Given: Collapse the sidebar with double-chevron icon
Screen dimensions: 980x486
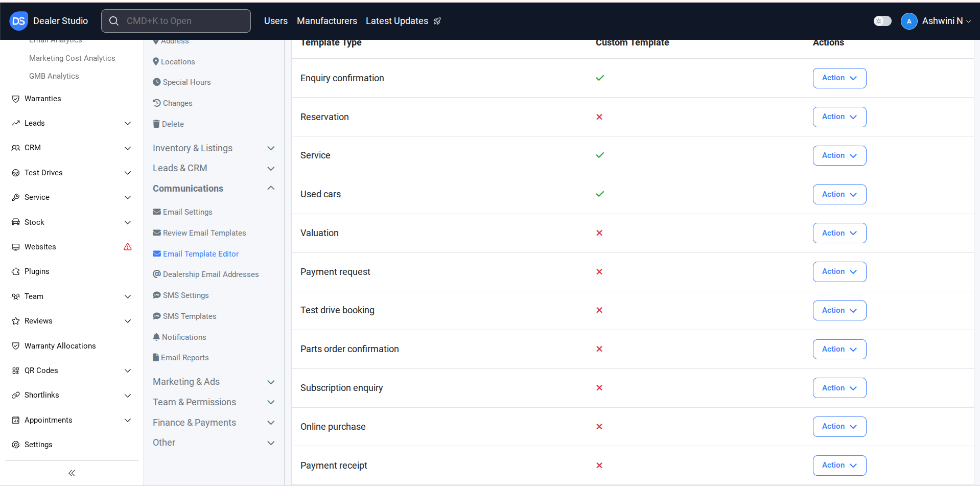Looking at the screenshot, I should [72, 473].
